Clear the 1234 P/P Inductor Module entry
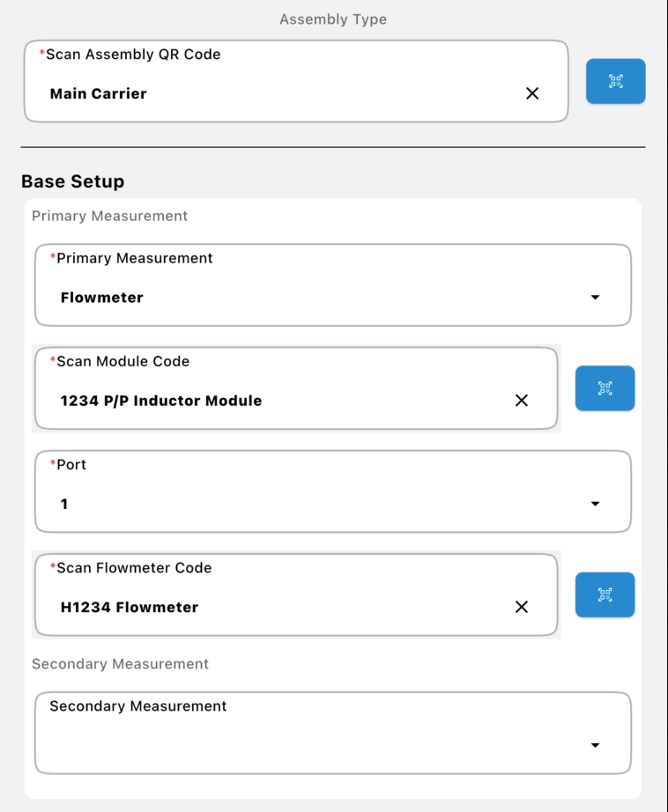 (522, 401)
